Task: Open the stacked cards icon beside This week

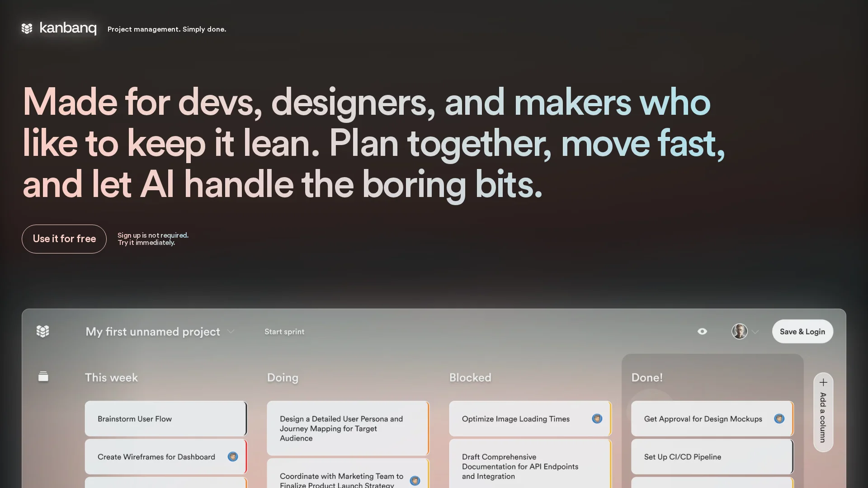Action: tap(43, 376)
